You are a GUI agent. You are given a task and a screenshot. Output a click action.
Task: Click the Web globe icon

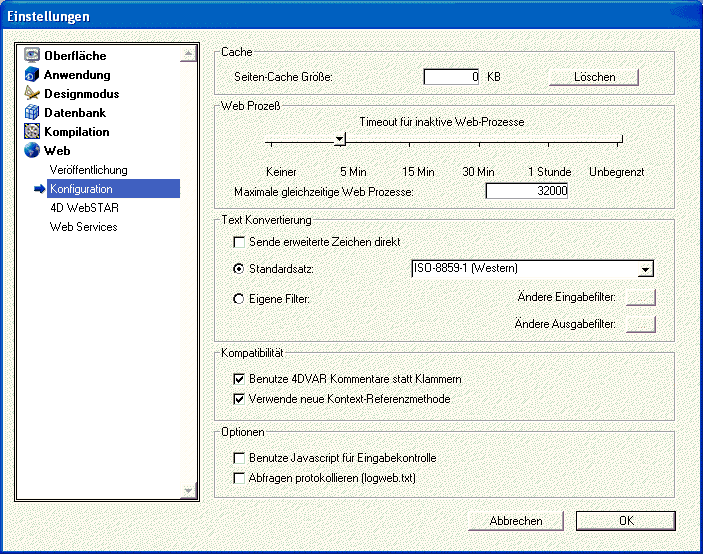click(x=32, y=151)
